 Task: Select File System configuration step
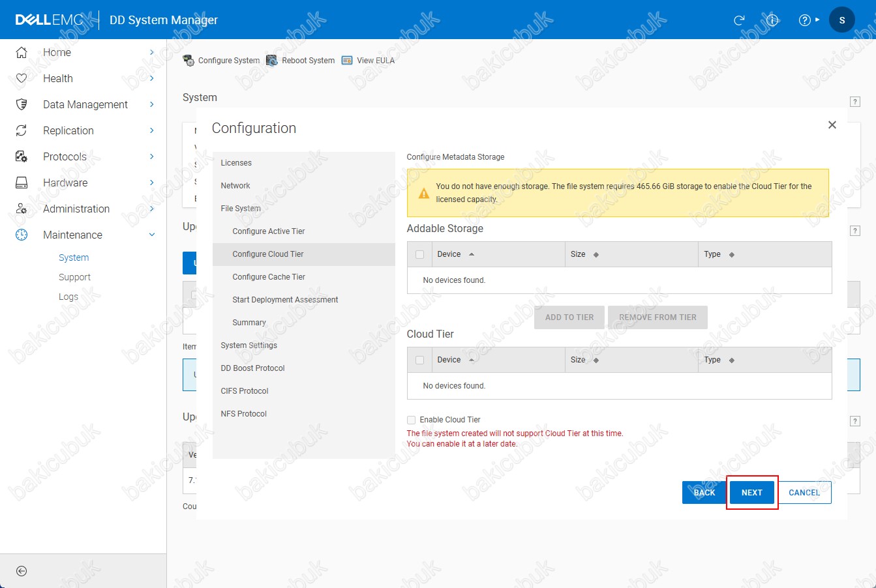(304, 209)
